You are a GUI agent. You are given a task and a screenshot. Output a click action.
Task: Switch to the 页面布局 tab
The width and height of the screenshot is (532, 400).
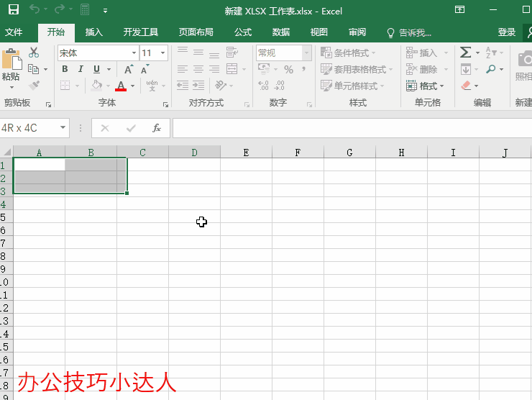[196, 32]
